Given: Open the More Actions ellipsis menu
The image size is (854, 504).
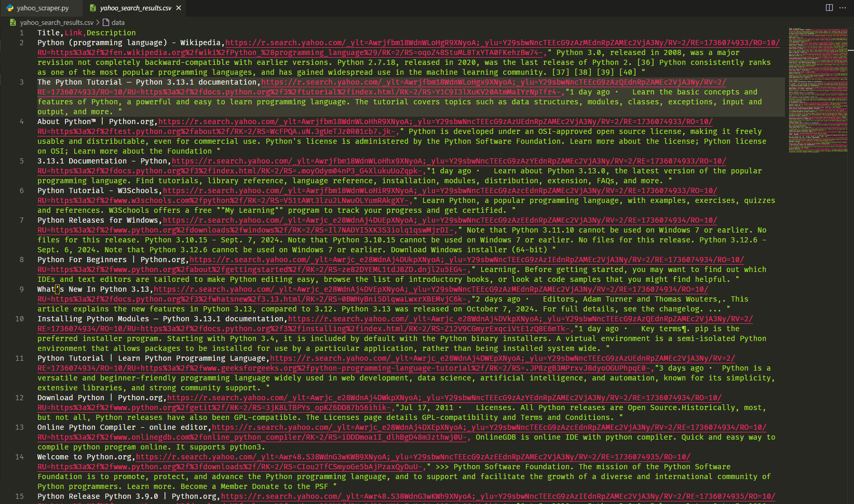Looking at the screenshot, I should [x=843, y=8].
